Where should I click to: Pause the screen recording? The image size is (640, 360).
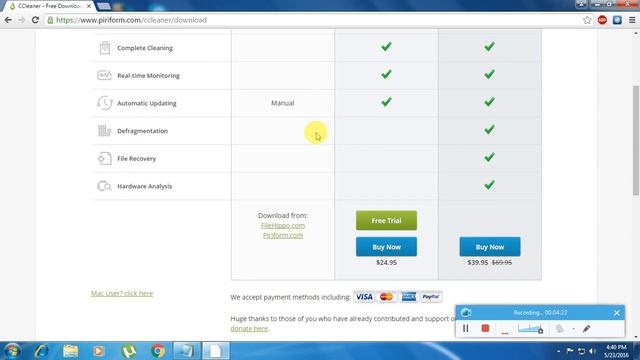(466, 328)
